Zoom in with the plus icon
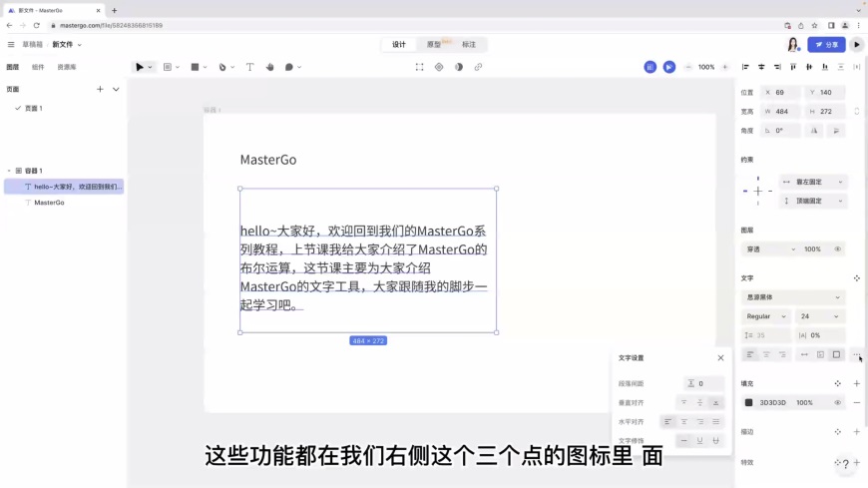The width and height of the screenshot is (868, 488). tap(724, 67)
